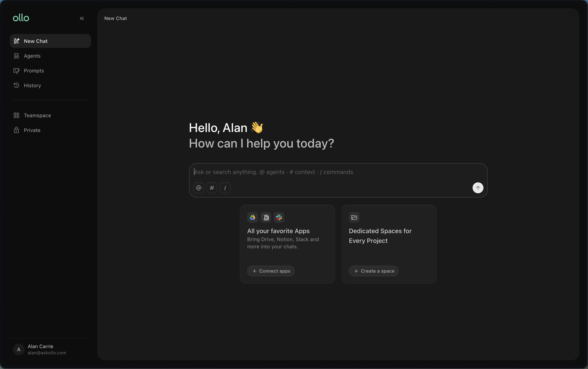This screenshot has width=588, height=369.
Task: Open chat History
Action: [50, 85]
